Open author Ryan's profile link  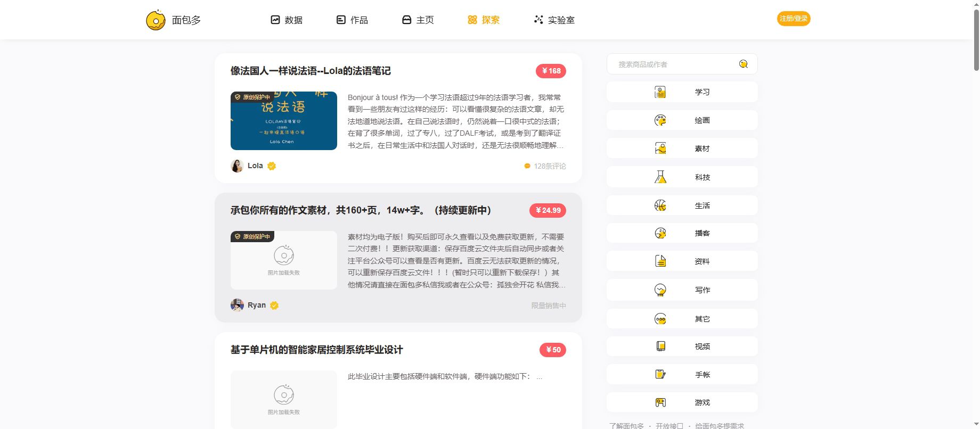[256, 305]
